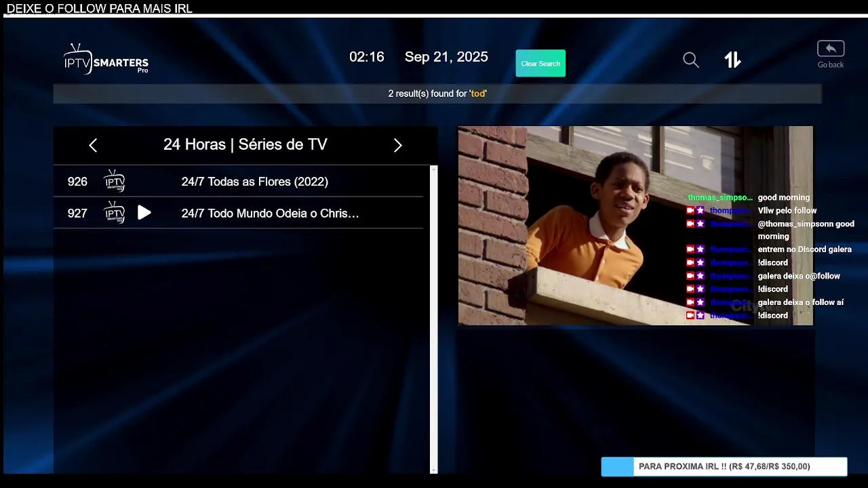Click the PARA PROXIMA IRL donation progress bar
Screen dimensions: 868x488
pos(724,466)
